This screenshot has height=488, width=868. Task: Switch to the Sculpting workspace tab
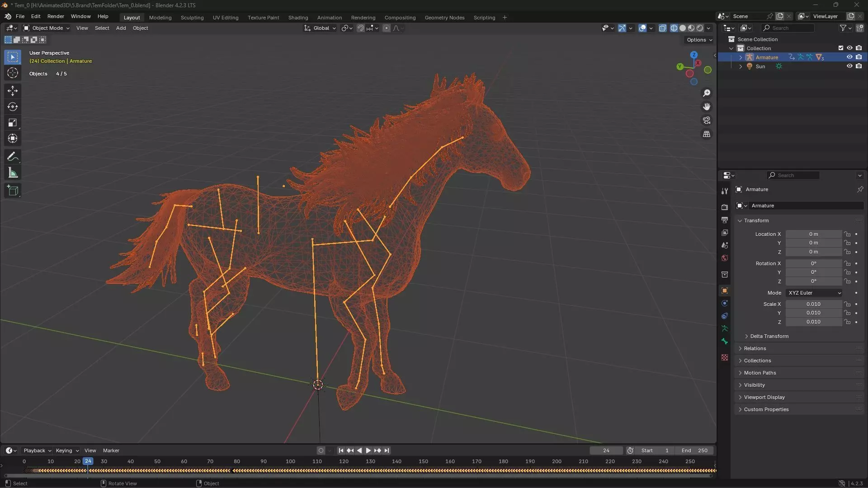click(192, 18)
